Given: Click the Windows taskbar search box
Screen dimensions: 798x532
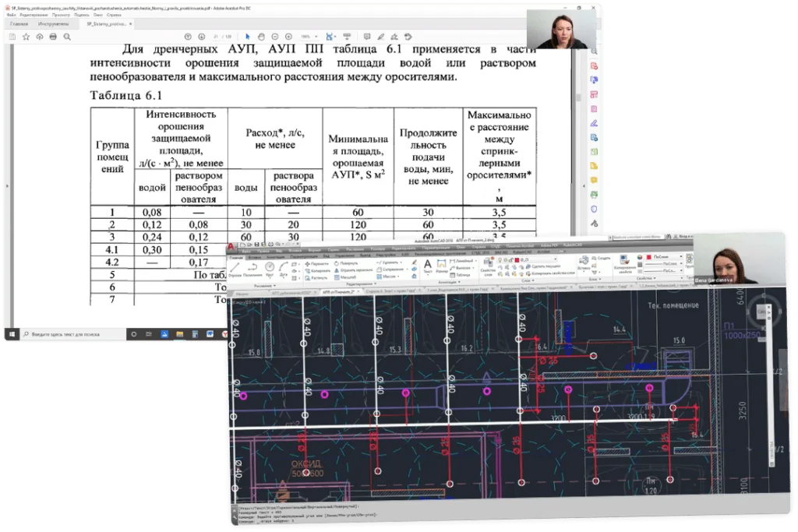Looking at the screenshot, I should (x=71, y=334).
